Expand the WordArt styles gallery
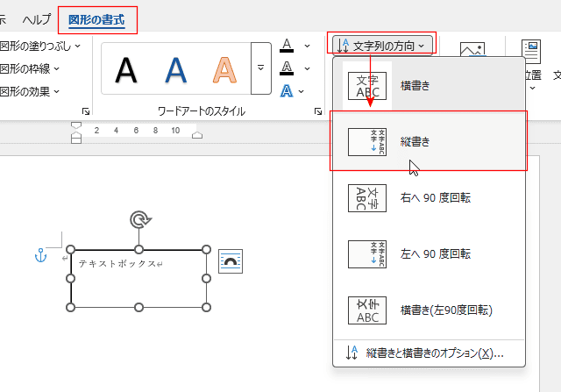This screenshot has height=392, width=561. 260,68
